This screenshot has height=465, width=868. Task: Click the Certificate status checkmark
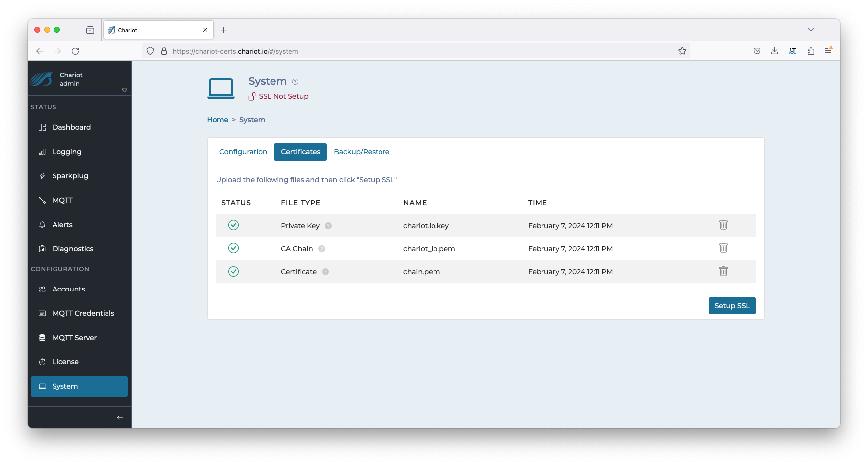[x=233, y=272]
